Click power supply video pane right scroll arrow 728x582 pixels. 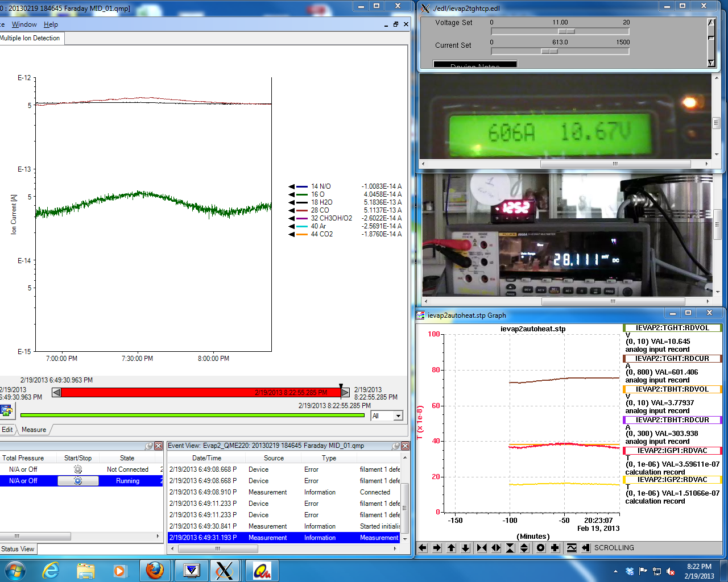click(x=706, y=164)
